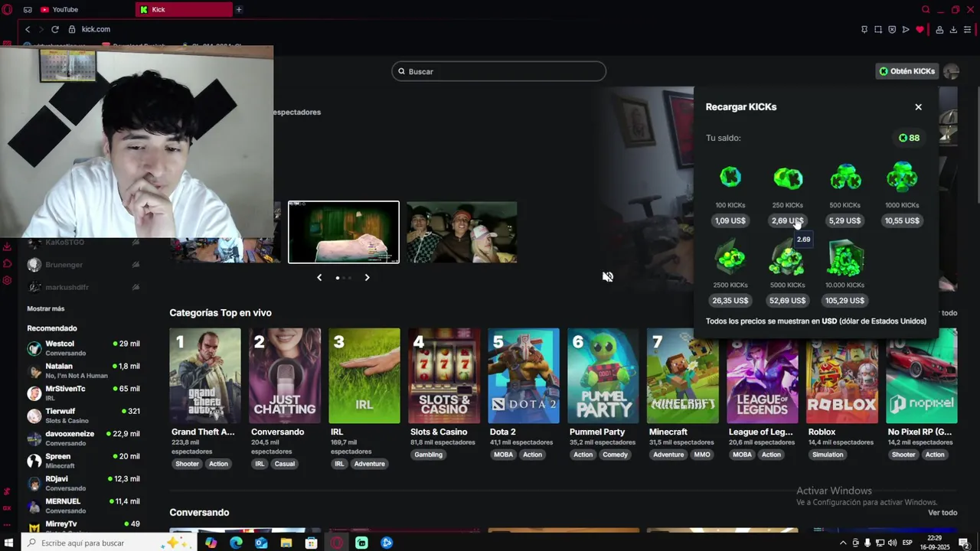
Task: Click the Obtén KICKs button
Action: [x=907, y=71]
